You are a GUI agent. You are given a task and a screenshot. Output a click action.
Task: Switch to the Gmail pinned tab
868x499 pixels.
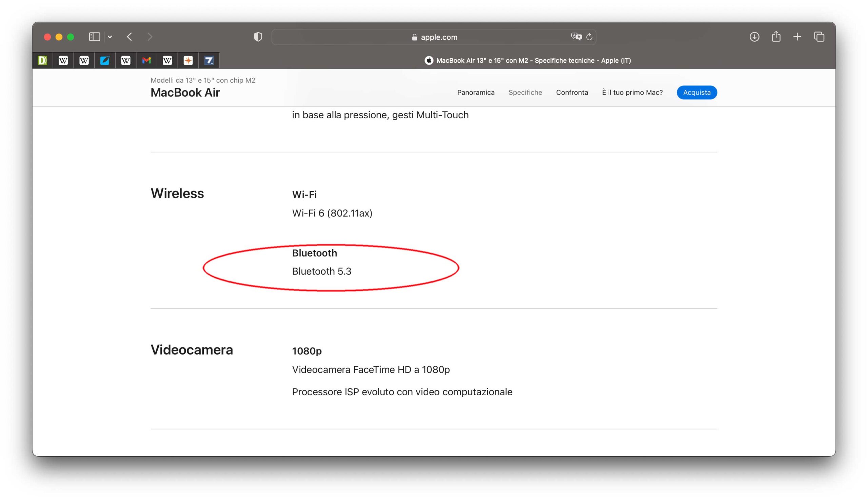pos(147,61)
